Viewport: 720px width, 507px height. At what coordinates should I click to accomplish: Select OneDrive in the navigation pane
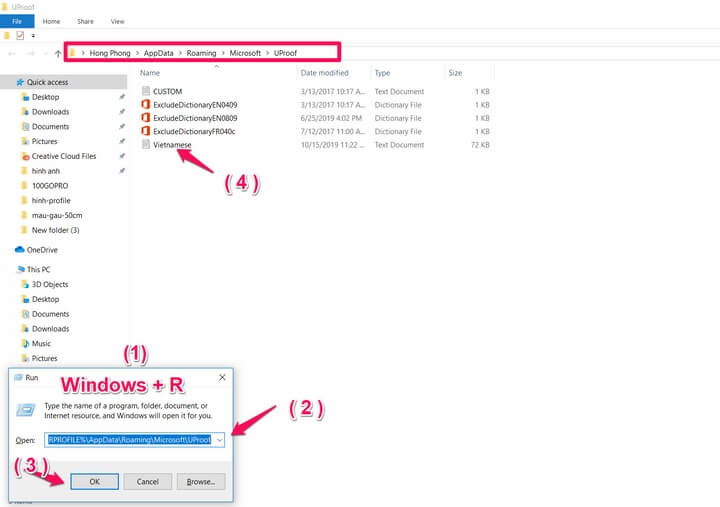pos(42,250)
